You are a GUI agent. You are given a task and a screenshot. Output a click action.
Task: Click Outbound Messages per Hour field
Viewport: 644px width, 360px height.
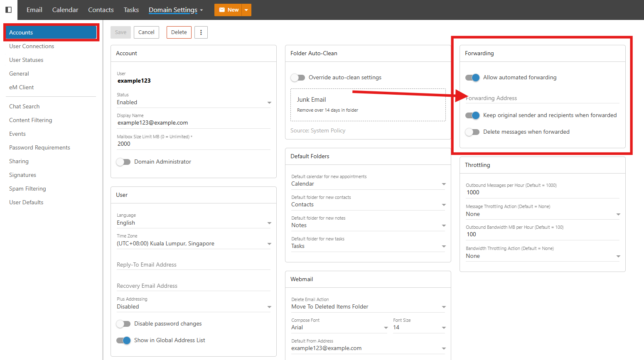(x=543, y=193)
